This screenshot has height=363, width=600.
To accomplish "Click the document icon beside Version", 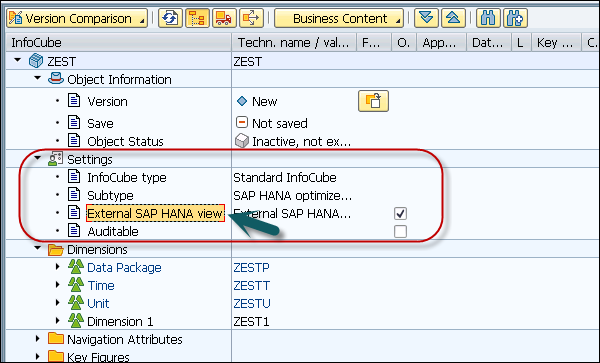I will [74, 100].
